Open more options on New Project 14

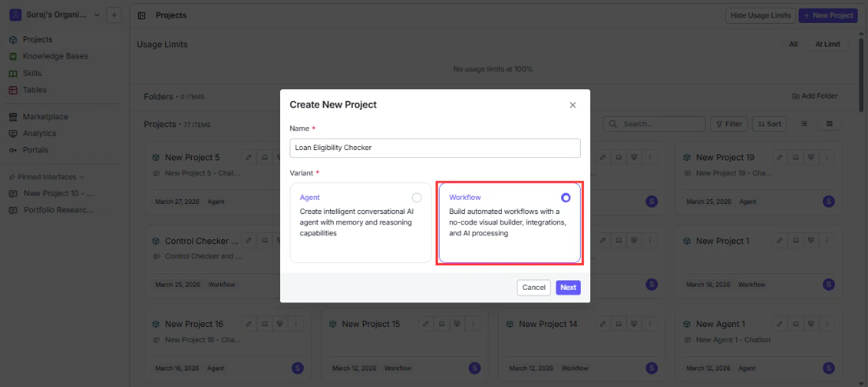point(649,324)
